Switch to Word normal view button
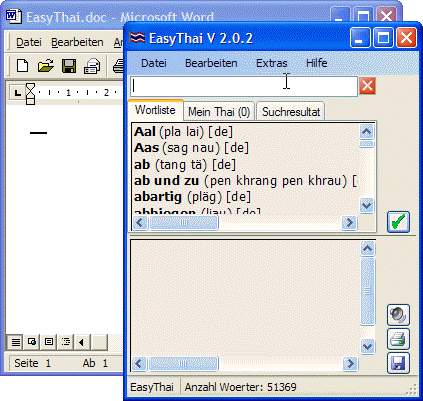This screenshot has height=401, width=423. [15, 342]
